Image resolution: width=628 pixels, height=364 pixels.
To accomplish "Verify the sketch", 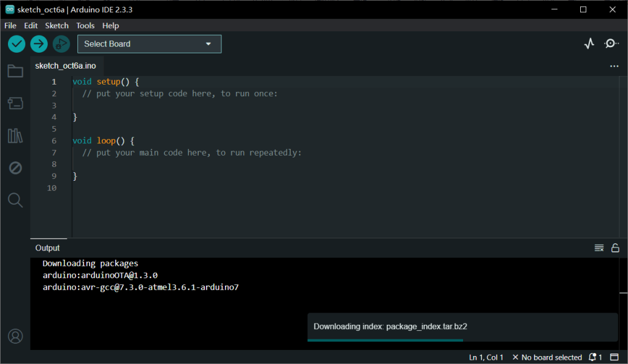I will coord(16,44).
